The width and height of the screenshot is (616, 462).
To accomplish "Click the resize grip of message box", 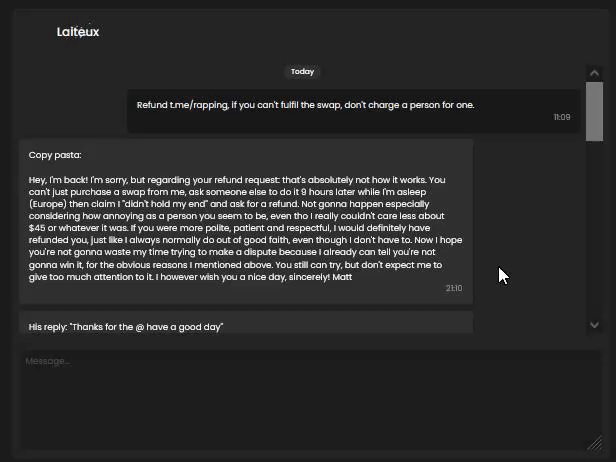I will (x=595, y=443).
